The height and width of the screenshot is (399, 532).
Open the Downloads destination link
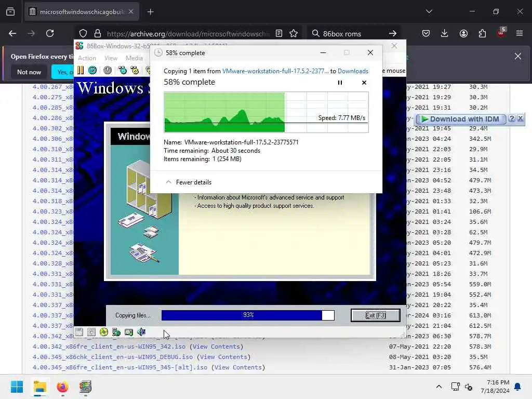pyautogui.click(x=353, y=71)
